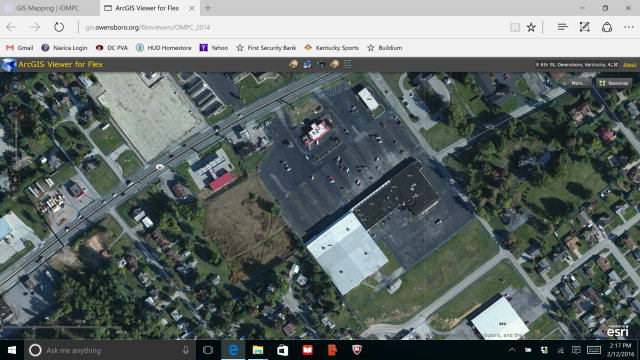The width and height of the screenshot is (640, 360).
Task: Open the second globe widget before the list icon
Action: point(335,64)
